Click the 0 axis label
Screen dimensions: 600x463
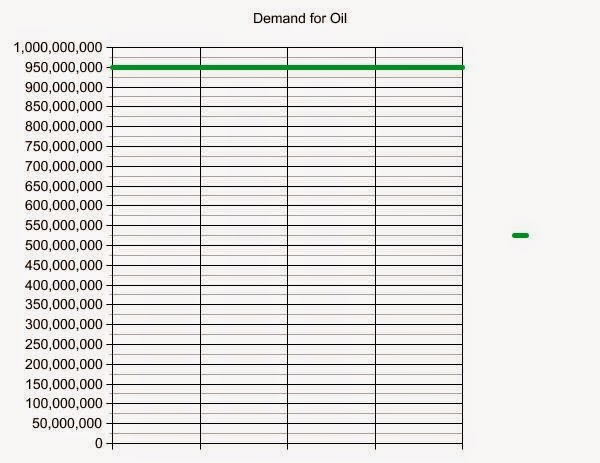pos(99,443)
